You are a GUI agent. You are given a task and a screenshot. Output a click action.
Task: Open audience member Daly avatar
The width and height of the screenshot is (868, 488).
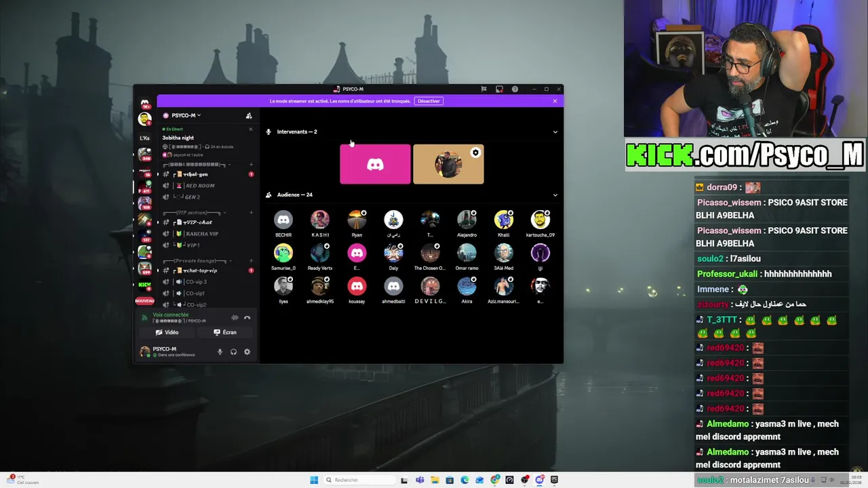click(x=393, y=253)
